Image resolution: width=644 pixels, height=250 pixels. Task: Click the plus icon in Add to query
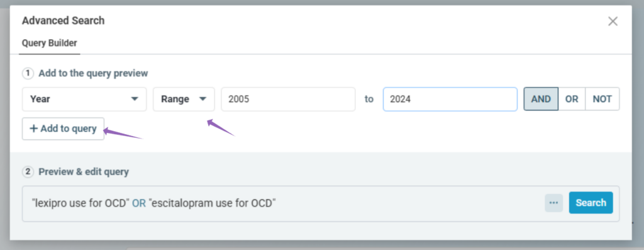[x=34, y=128]
